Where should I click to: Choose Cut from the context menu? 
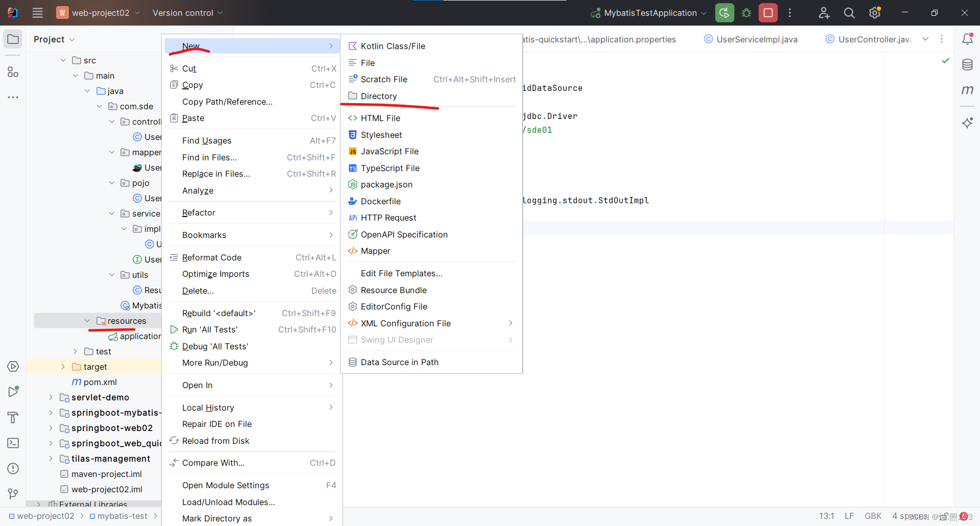pos(252,68)
